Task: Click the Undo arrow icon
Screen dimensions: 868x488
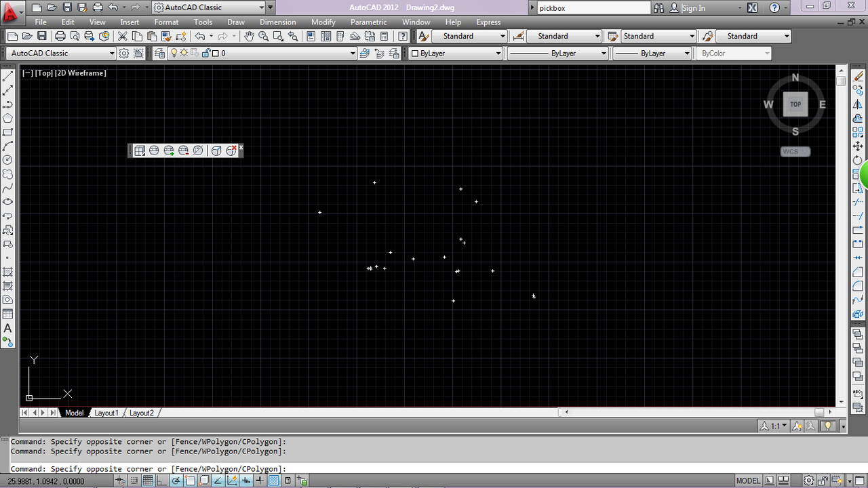Action: (x=200, y=36)
